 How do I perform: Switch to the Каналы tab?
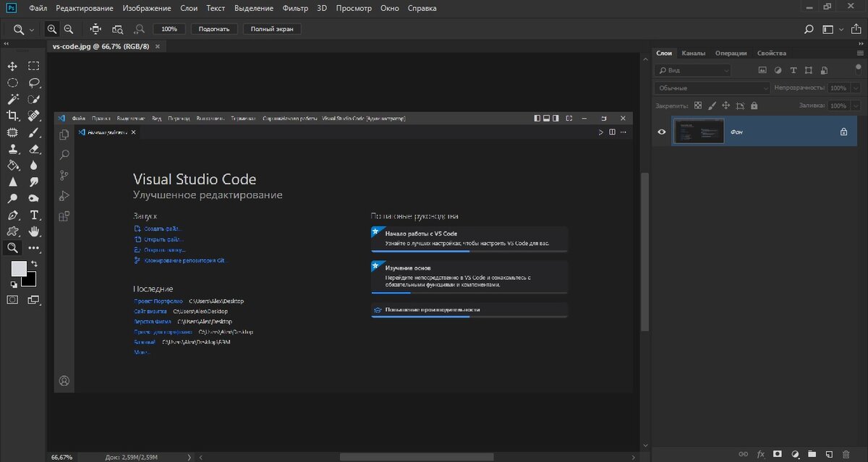coord(694,53)
